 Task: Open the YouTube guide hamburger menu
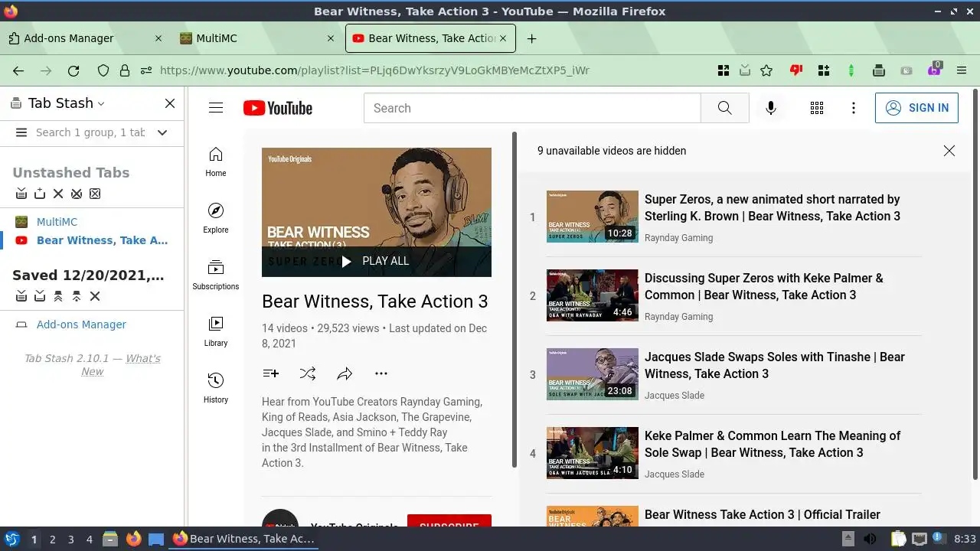(216, 108)
